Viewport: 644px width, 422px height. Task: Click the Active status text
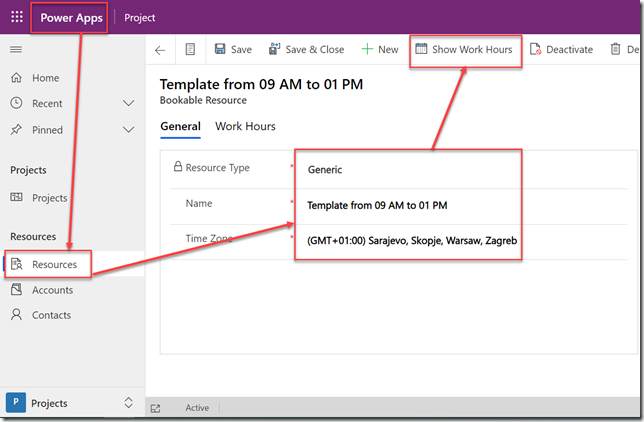[197, 408]
